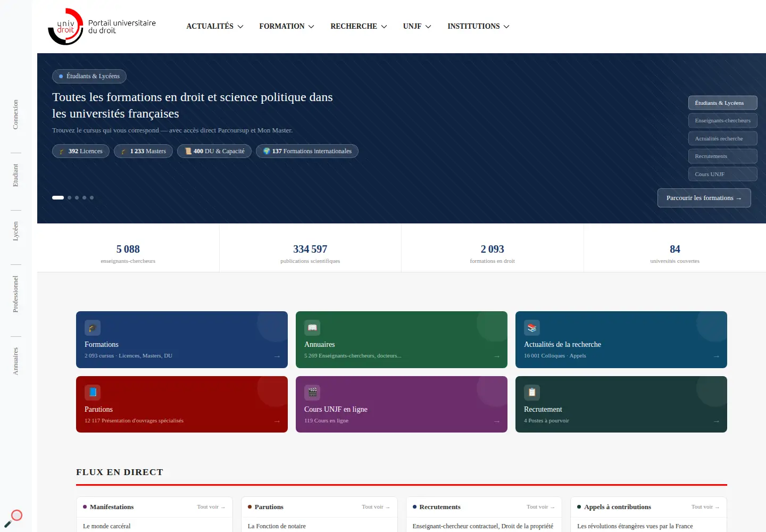Select the Actualités recherche slide tab
Viewport: 766px width, 532px height.
pos(722,138)
